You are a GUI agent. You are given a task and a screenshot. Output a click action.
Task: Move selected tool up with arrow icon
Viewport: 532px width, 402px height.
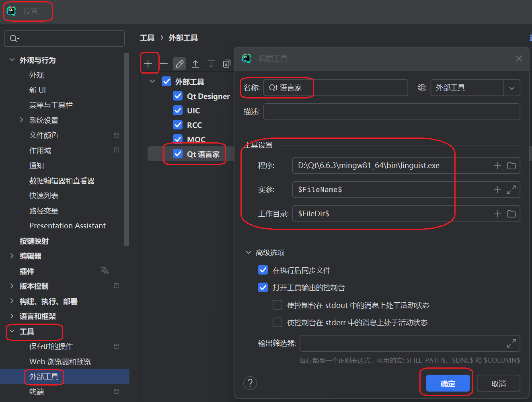195,64
